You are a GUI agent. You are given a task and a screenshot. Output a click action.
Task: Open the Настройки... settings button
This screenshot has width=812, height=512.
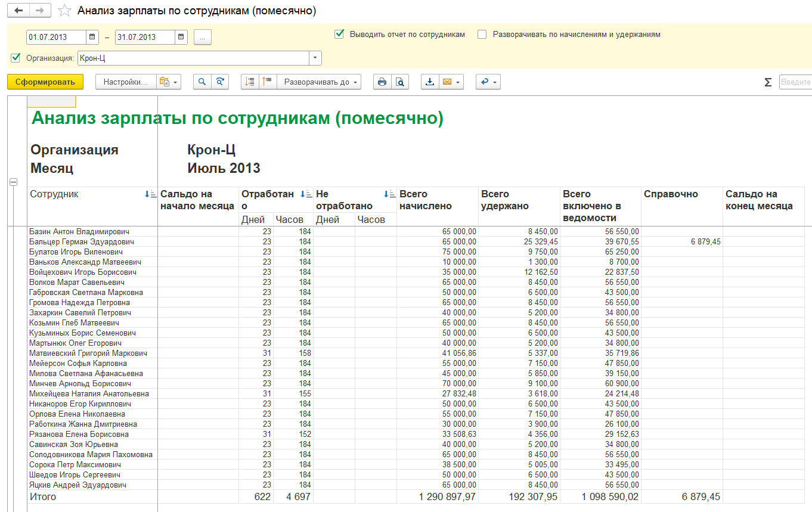pyautogui.click(x=126, y=82)
